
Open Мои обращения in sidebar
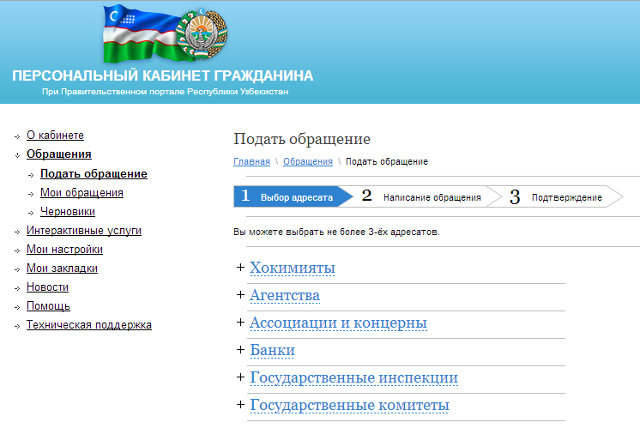[82, 193]
